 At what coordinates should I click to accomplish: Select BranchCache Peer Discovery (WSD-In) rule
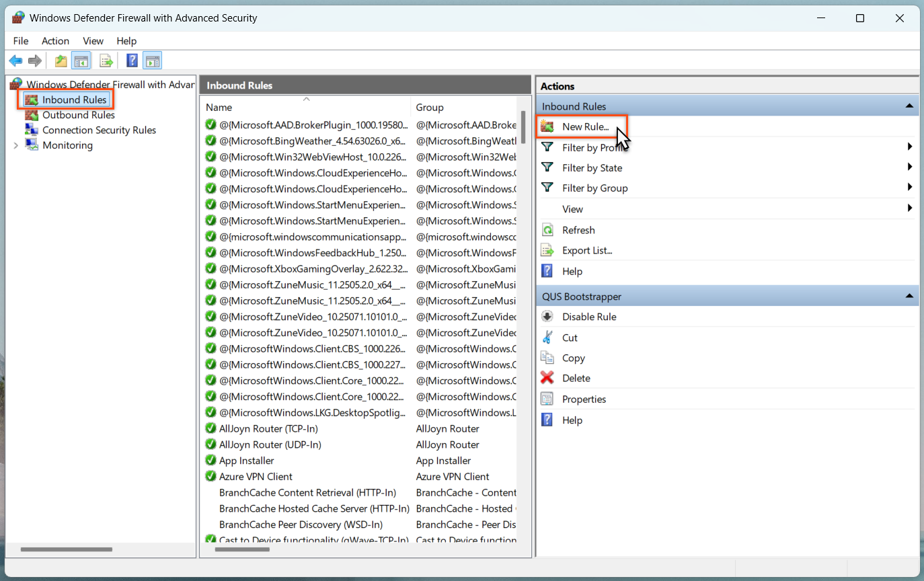tap(360, 525)
